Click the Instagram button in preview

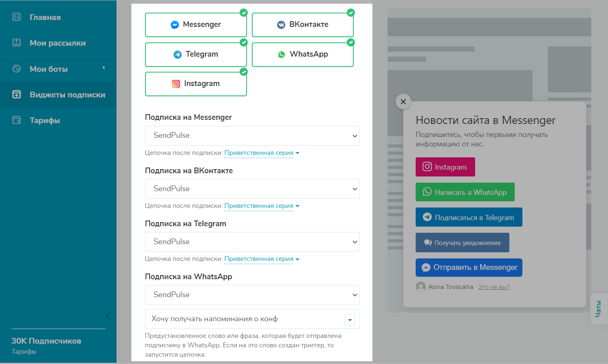click(x=445, y=167)
